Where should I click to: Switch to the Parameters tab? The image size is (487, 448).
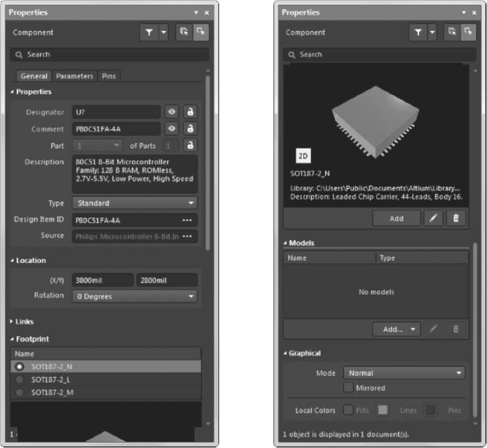(x=74, y=76)
